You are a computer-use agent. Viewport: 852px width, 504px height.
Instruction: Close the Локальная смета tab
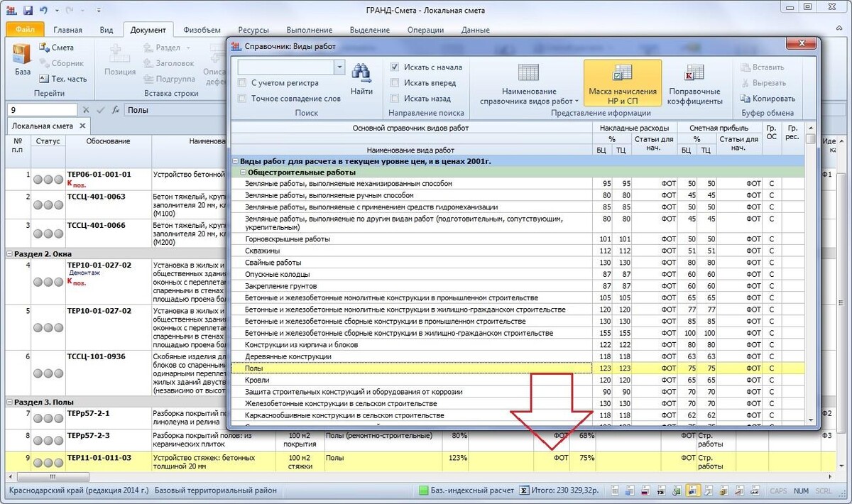82,126
